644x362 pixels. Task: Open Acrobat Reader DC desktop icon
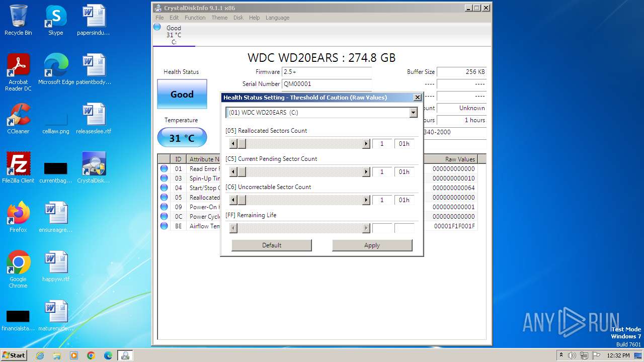(18, 72)
